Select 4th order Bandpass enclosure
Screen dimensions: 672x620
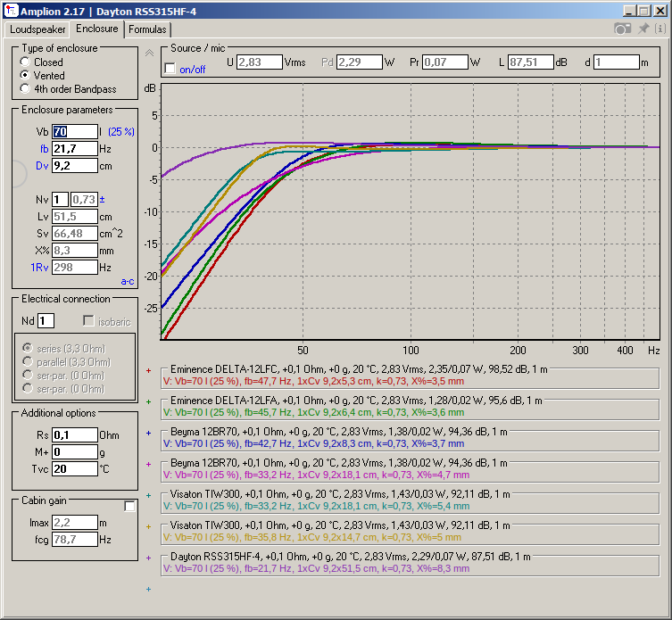(x=25, y=88)
